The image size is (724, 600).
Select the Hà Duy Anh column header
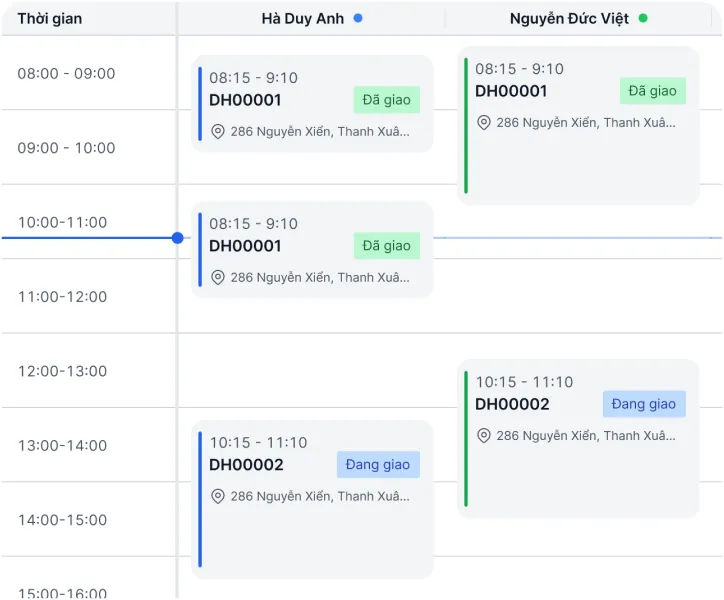[x=303, y=19]
